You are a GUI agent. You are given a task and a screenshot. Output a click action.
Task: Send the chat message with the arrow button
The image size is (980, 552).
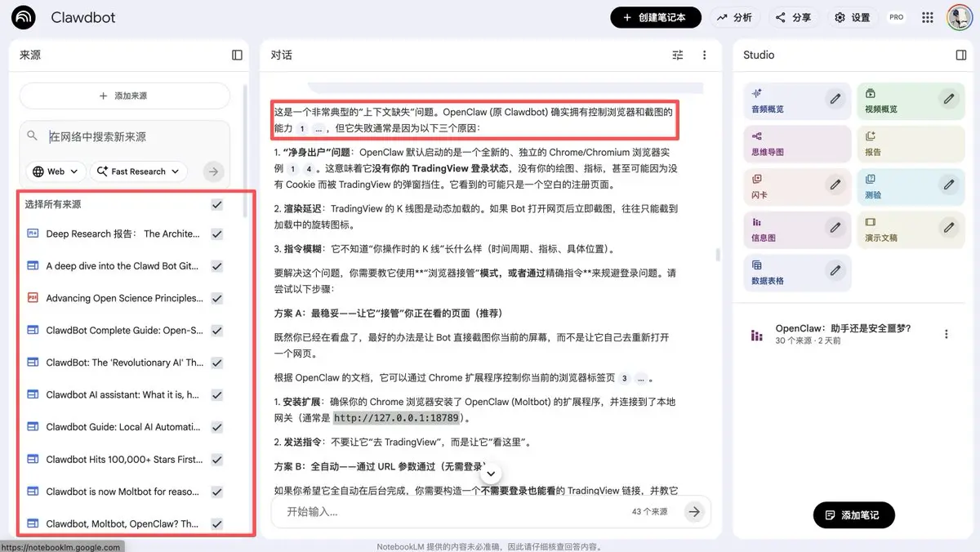pyautogui.click(x=694, y=512)
